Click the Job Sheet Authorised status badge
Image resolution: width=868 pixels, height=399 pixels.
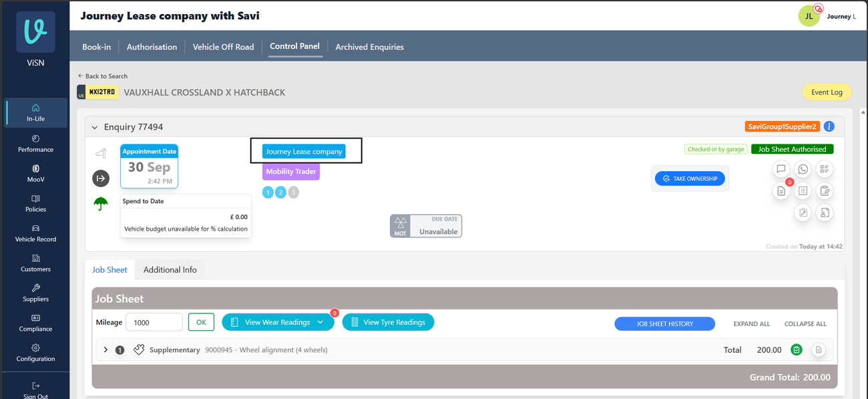[x=792, y=149]
